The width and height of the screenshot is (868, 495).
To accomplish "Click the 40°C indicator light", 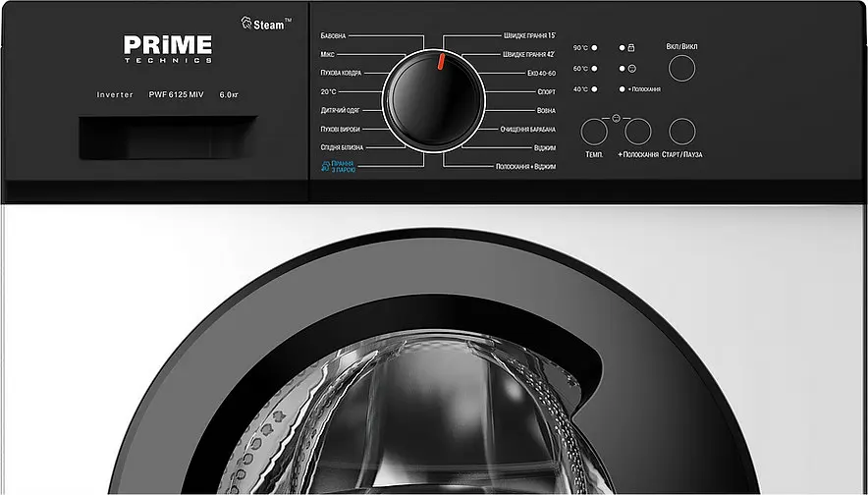I will pyautogui.click(x=594, y=89).
